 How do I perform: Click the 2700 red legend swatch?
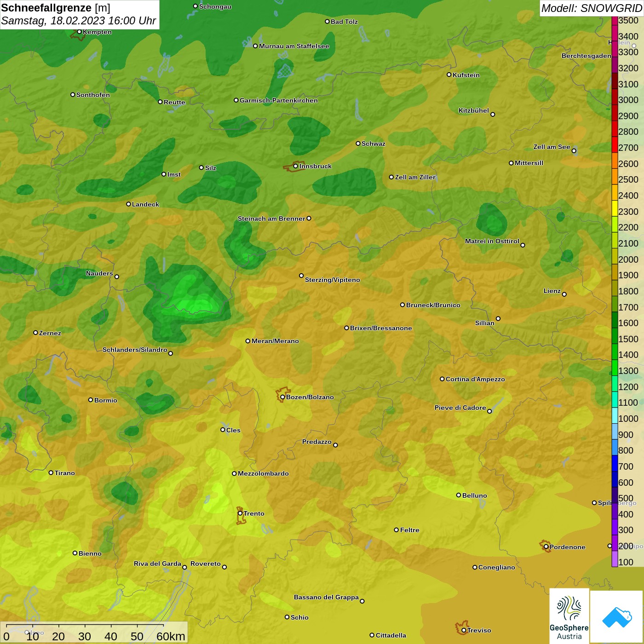pos(615,145)
